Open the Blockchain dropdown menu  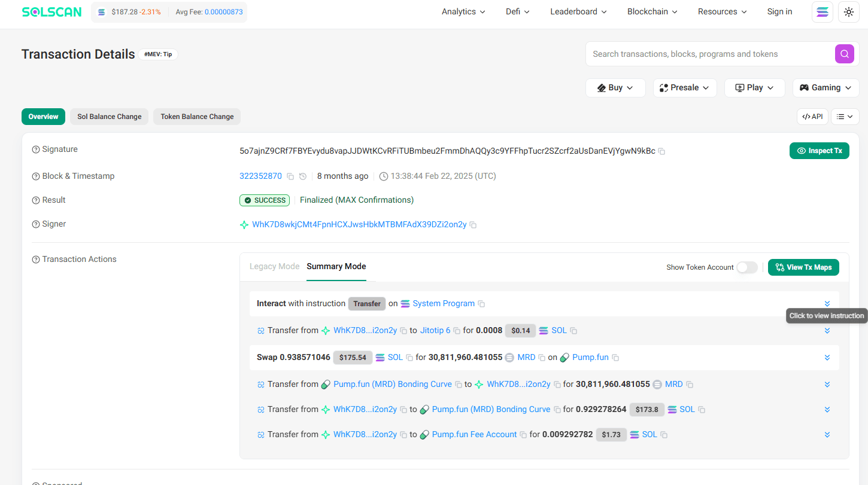coord(652,11)
